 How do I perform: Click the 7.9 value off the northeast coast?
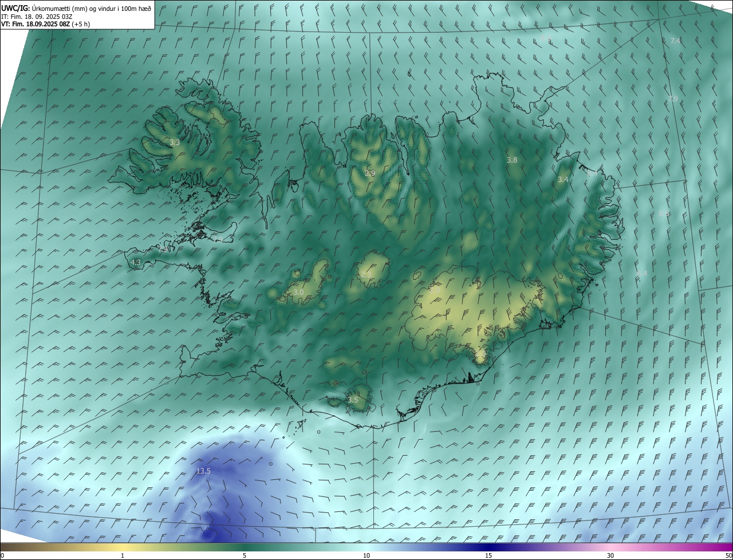pos(673,98)
